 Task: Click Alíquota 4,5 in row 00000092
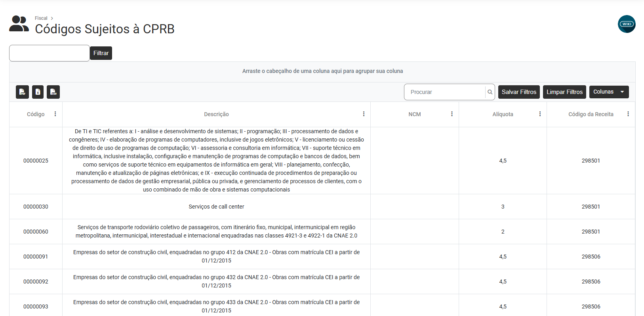coord(503,282)
